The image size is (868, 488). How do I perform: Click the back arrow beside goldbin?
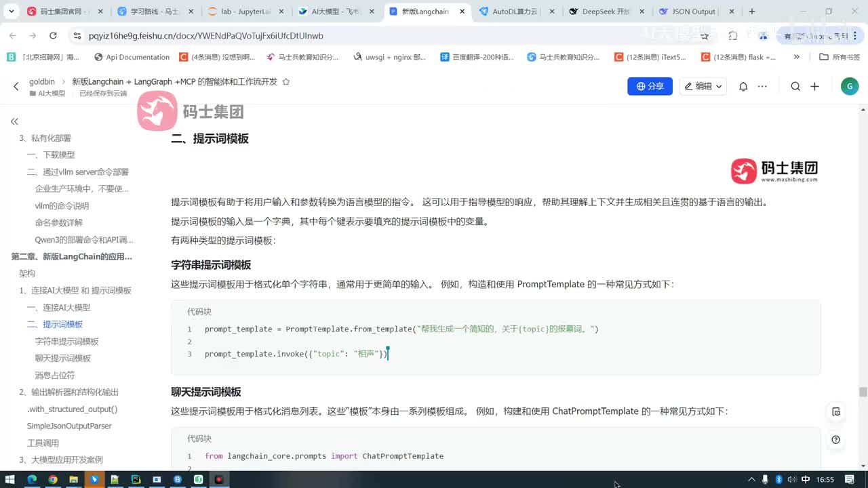click(16, 86)
